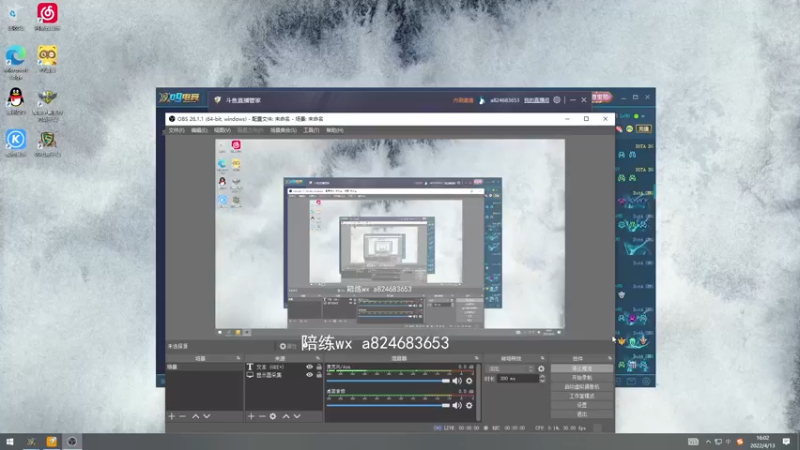Viewport: 800px width, 450px height.
Task: Open the Recycle Bin on the desktop
Action: 15,16
